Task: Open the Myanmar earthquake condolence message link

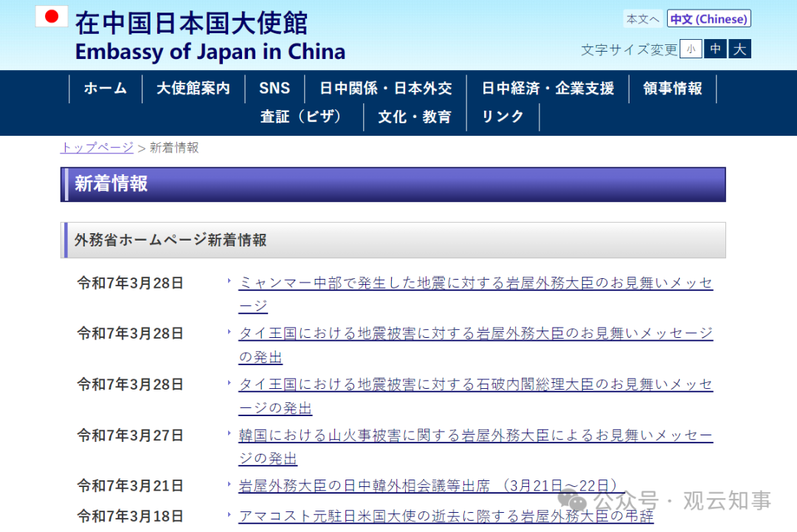Action: 475,282
